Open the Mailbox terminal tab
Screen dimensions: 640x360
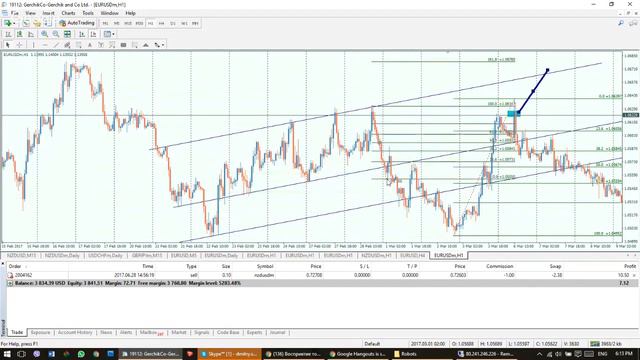pos(151,333)
